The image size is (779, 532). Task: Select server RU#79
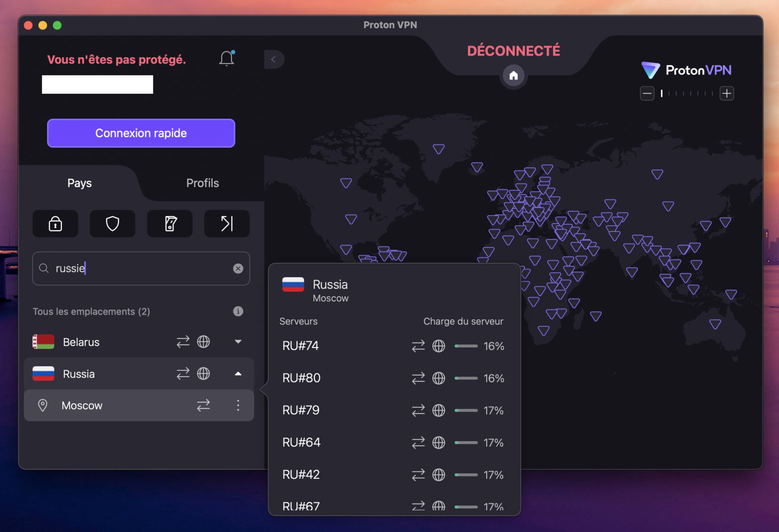[x=394, y=410]
